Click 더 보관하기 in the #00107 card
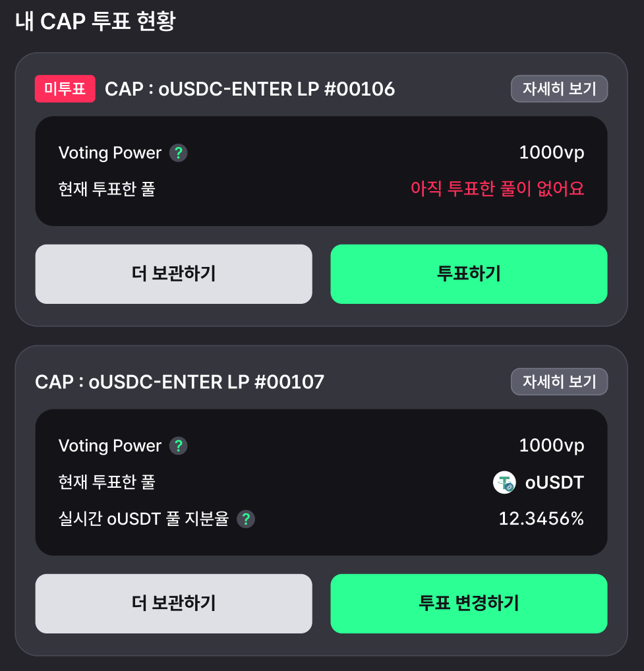This screenshot has width=644, height=671. coord(174,603)
